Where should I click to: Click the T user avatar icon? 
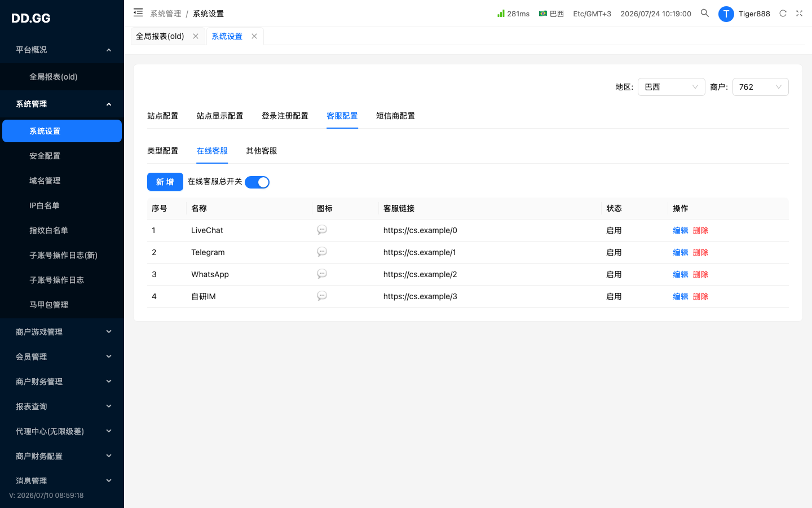pyautogui.click(x=726, y=14)
